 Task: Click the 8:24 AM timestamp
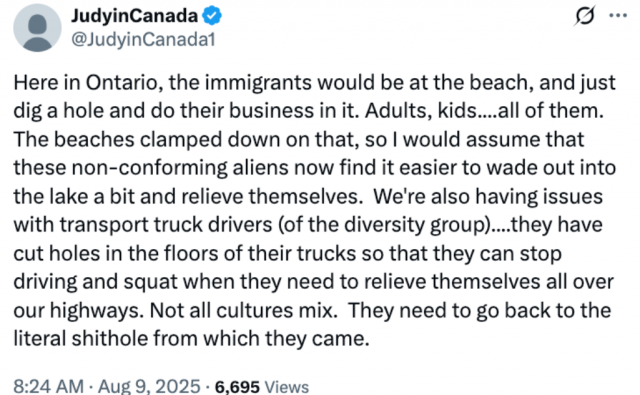(49, 386)
